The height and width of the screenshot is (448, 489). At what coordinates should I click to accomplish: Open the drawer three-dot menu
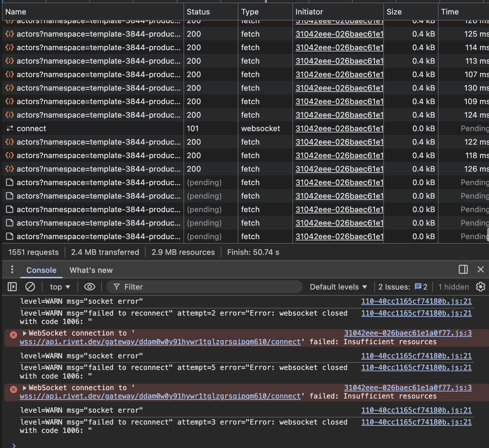click(12, 270)
